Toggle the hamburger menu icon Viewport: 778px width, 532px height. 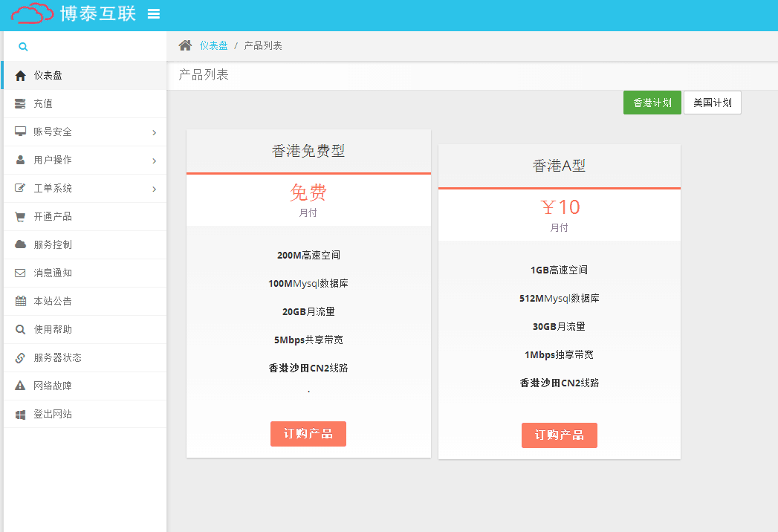click(x=154, y=14)
